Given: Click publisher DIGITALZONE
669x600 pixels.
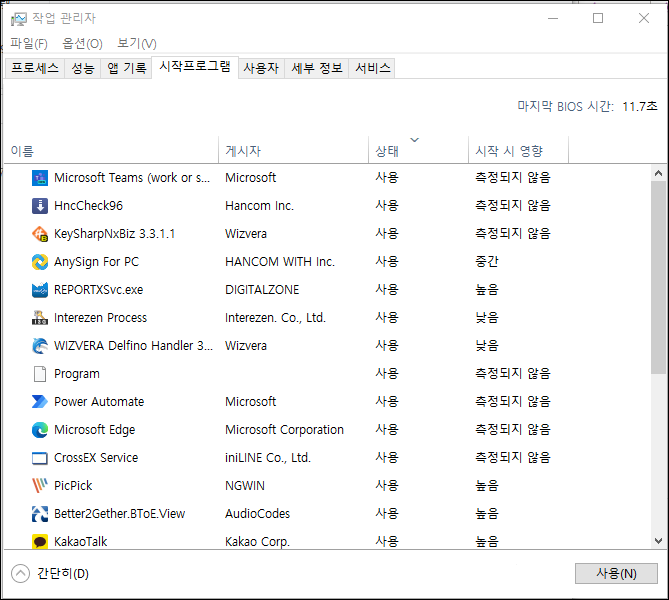Looking at the screenshot, I should click(262, 290).
